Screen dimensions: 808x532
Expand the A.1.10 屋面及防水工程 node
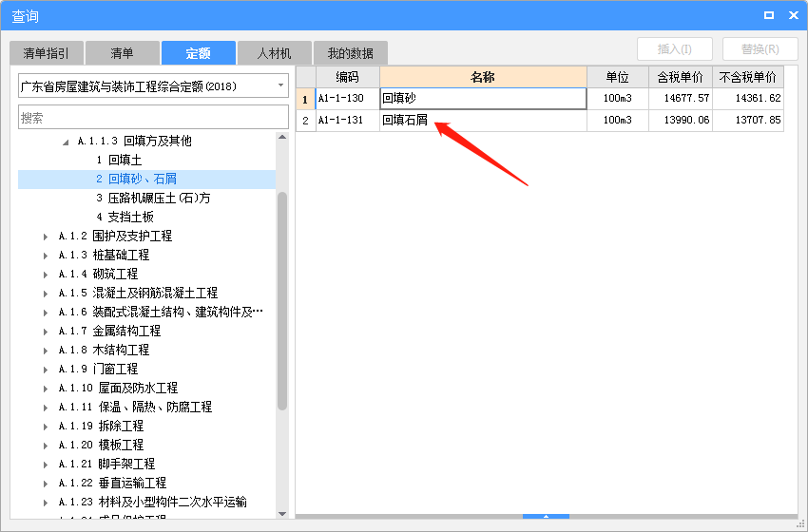(x=46, y=389)
